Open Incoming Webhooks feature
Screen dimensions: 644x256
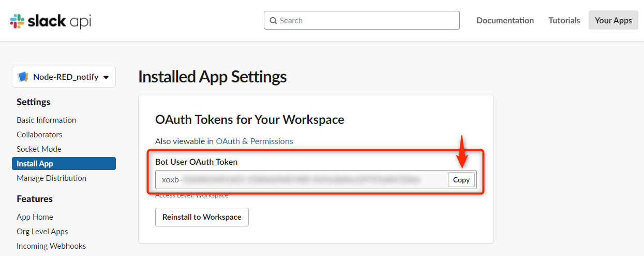[51, 246]
